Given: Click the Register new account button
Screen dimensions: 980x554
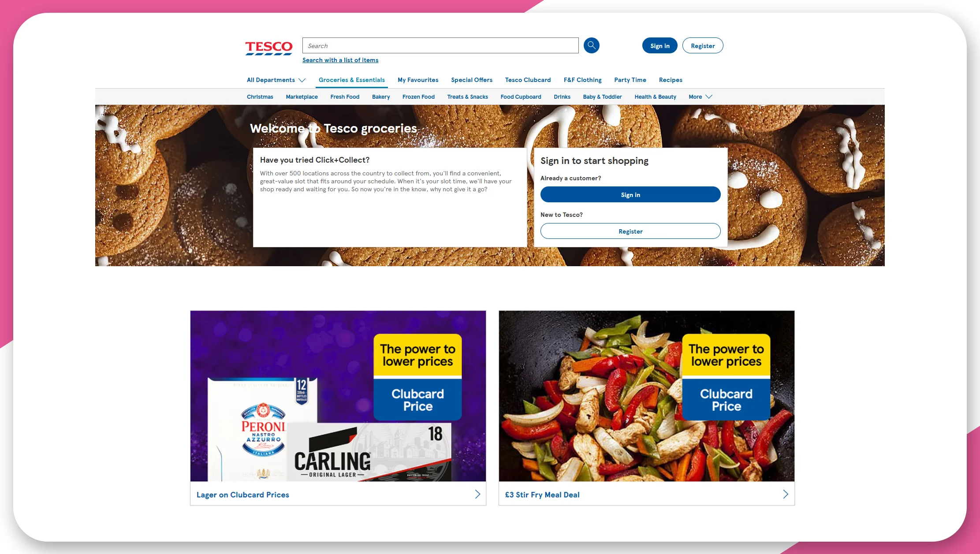Looking at the screenshot, I should (630, 231).
